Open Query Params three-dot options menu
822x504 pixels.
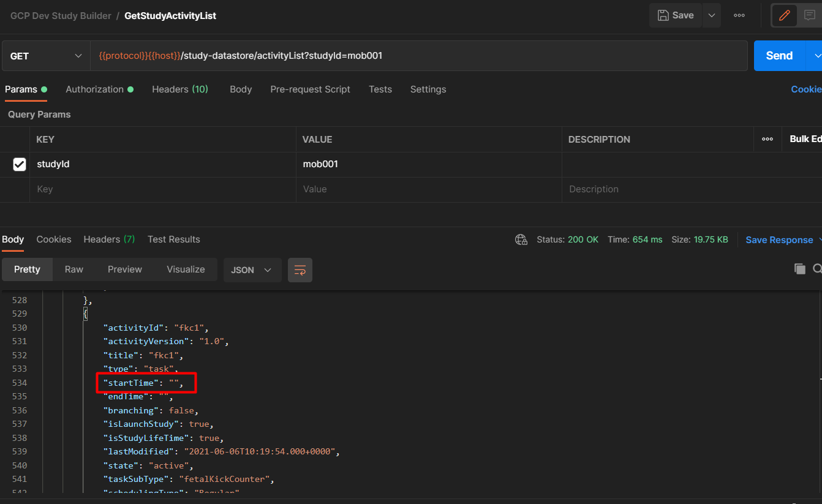(767, 139)
